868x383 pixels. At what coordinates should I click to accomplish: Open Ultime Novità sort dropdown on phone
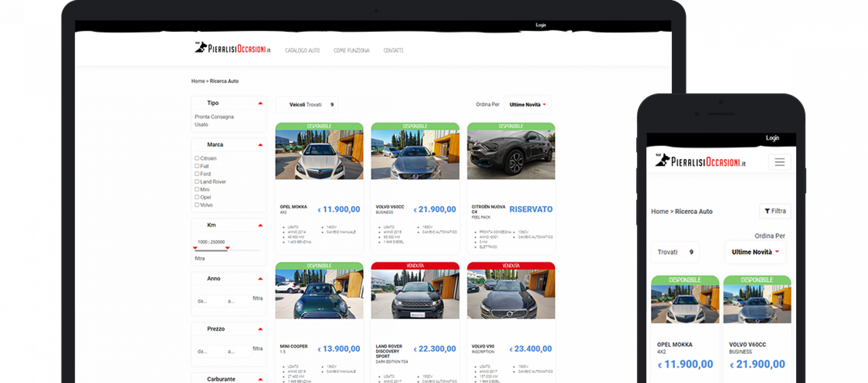pyautogui.click(x=755, y=252)
